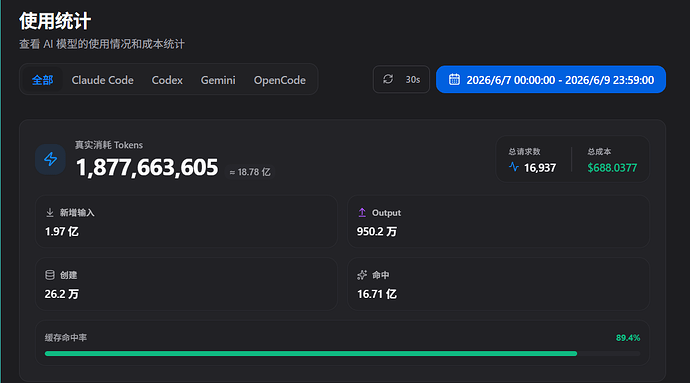Click the subtitle 查看 AI 模型的使用情况和成本统计
The height and width of the screenshot is (383, 690).
tap(102, 44)
